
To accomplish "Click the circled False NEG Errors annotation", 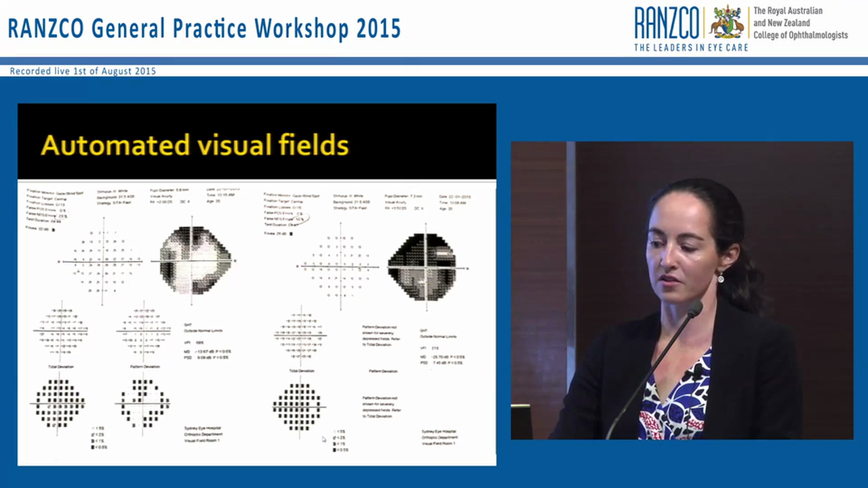I will point(298,220).
